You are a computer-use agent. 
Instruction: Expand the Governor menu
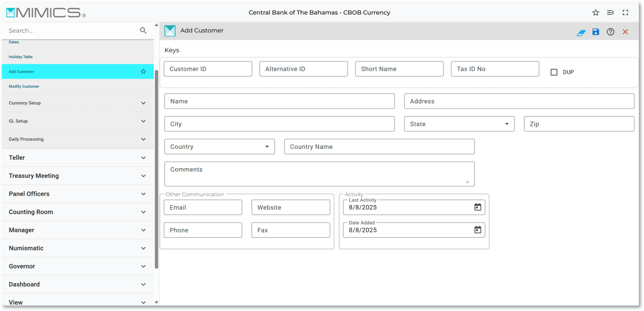click(78, 266)
